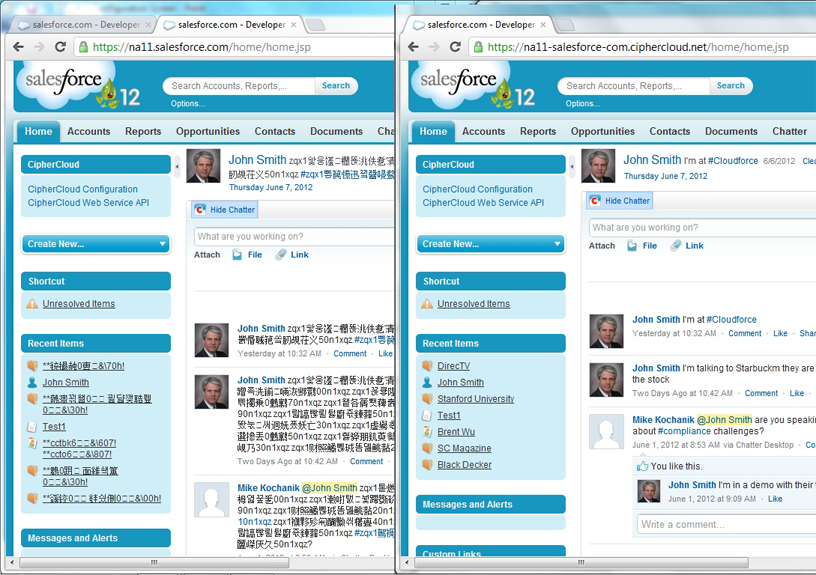Click Unresolved Items warning icon, right window

click(x=427, y=303)
